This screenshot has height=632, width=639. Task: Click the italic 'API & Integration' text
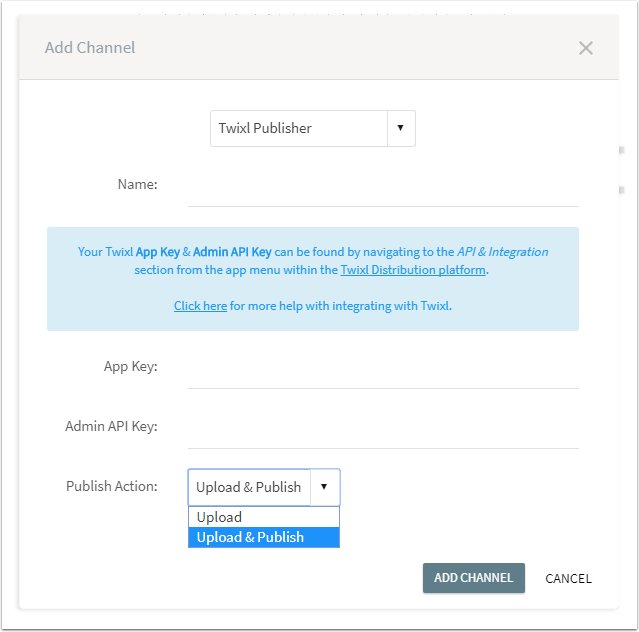502,252
